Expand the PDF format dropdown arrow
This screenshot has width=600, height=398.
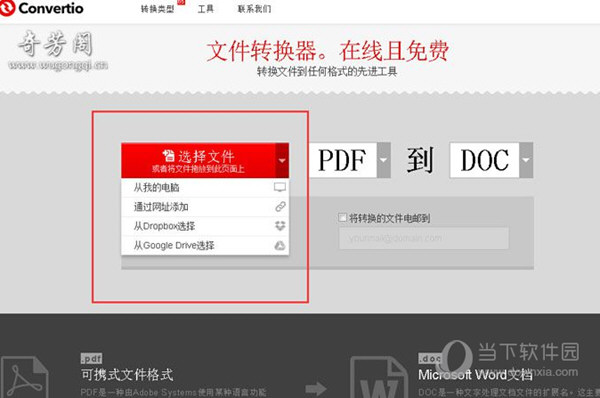[x=384, y=160]
